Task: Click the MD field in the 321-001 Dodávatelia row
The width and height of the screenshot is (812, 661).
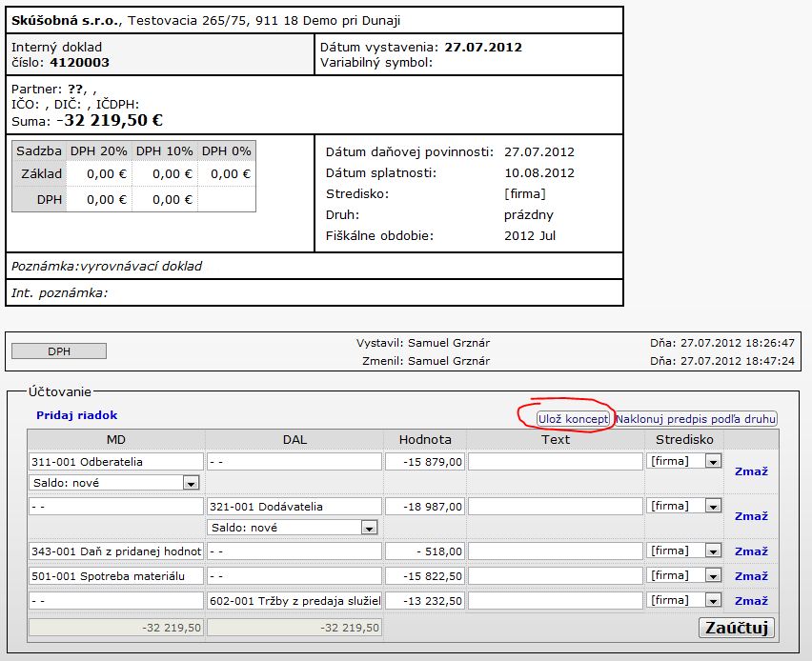Action: 116,507
